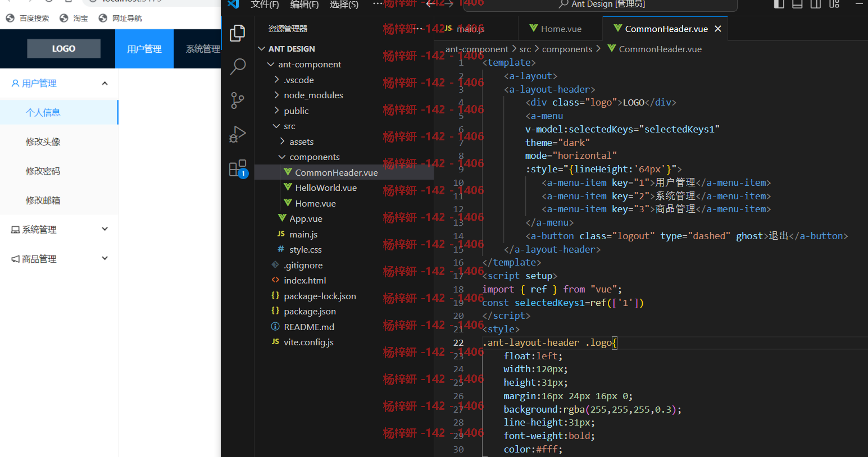The height and width of the screenshot is (457, 868).
Task: Open the Source Control view
Action: coord(238,100)
